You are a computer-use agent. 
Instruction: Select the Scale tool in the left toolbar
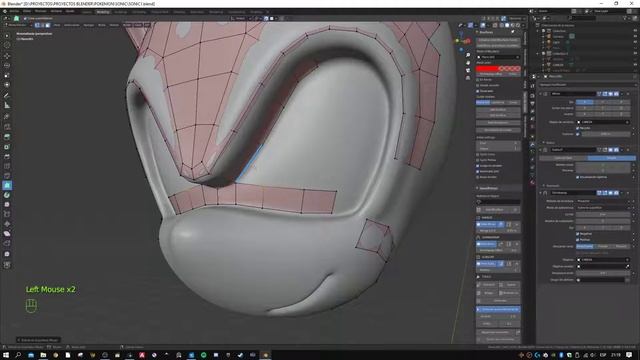[x=7, y=75]
